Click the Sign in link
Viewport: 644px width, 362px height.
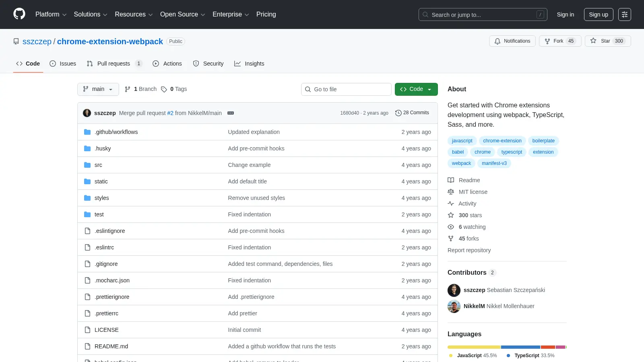(565, 14)
